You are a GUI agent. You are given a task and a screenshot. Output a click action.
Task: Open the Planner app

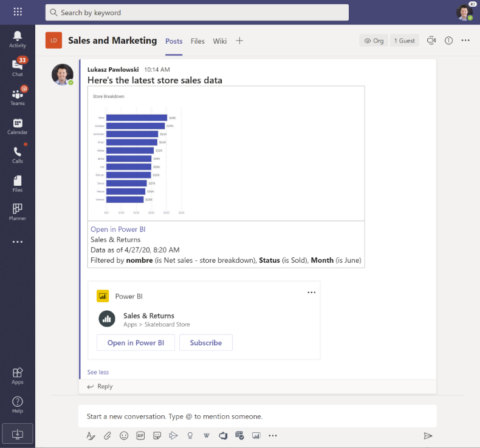coord(17,212)
